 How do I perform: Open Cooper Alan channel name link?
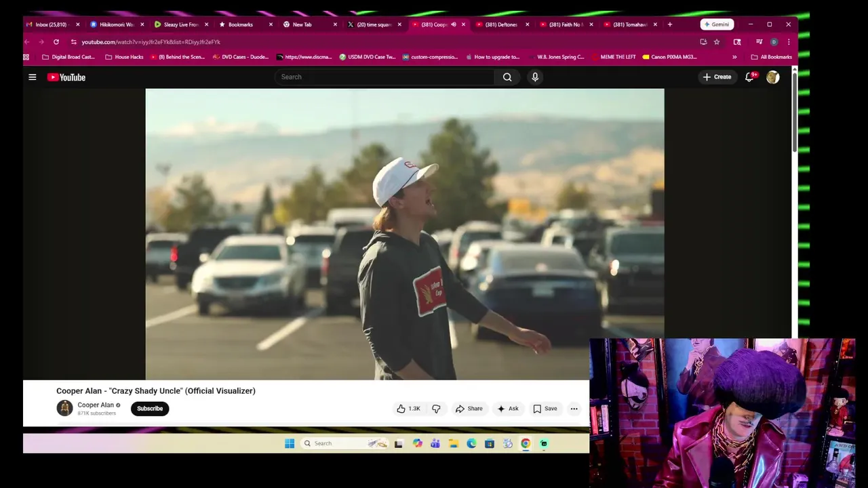96,405
